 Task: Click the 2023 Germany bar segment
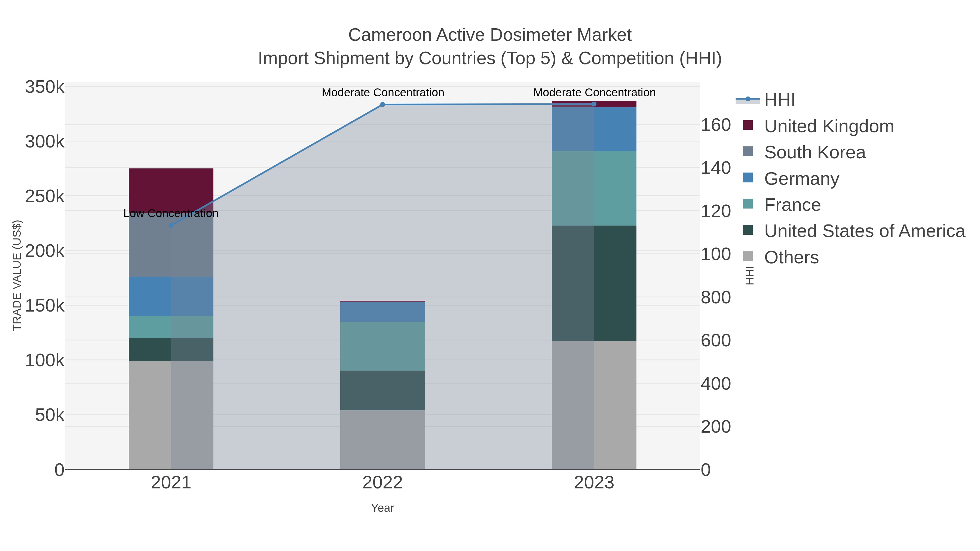pyautogui.click(x=594, y=129)
